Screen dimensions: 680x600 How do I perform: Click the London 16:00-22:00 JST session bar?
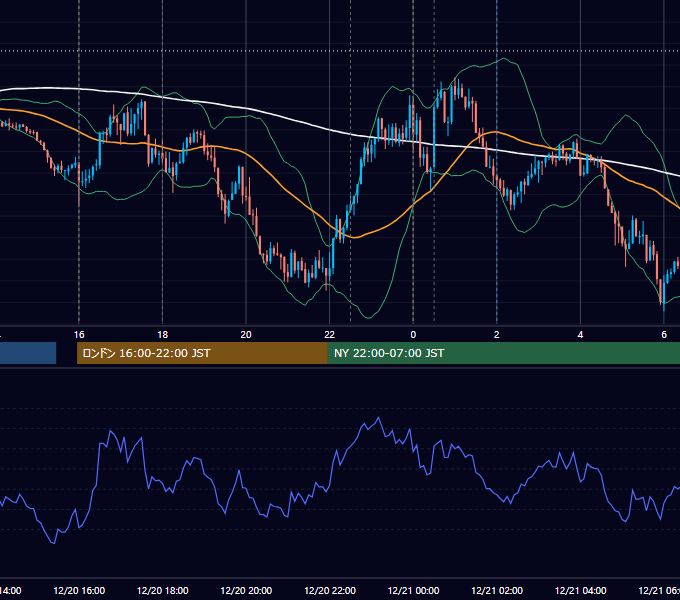coord(202,353)
